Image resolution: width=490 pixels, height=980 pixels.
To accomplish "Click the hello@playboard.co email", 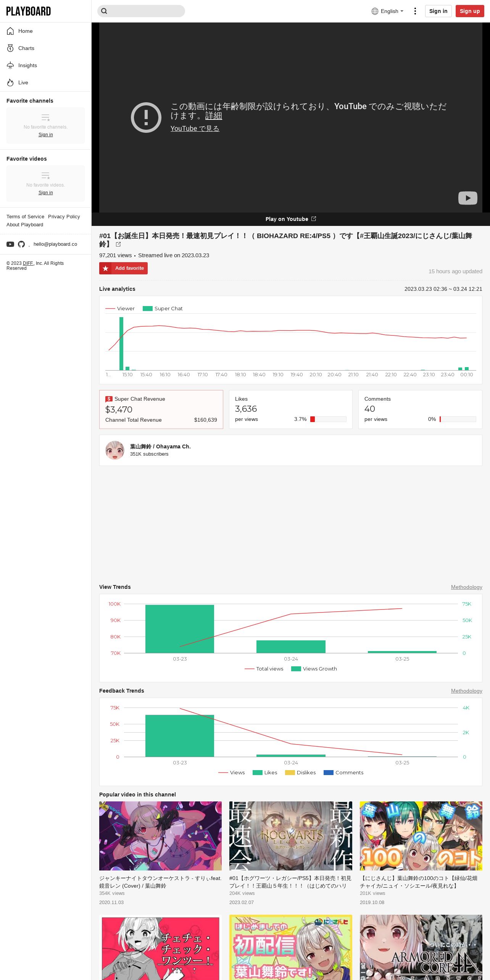I will [x=55, y=244].
